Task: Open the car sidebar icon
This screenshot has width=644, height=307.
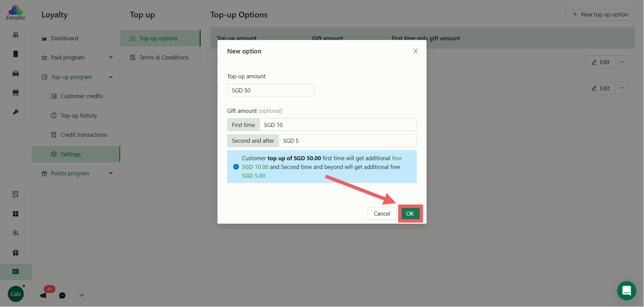Action: click(x=16, y=73)
